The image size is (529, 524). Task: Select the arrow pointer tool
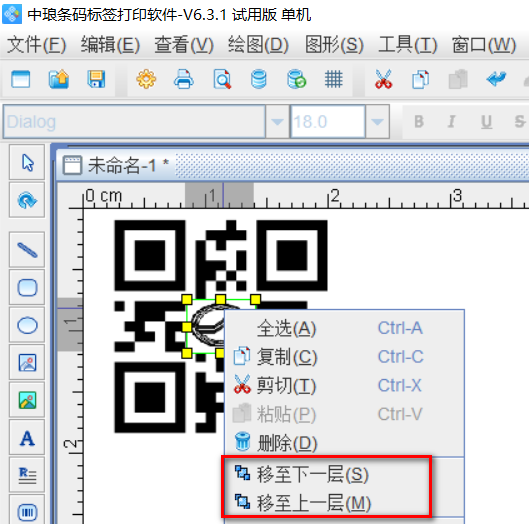point(27,163)
